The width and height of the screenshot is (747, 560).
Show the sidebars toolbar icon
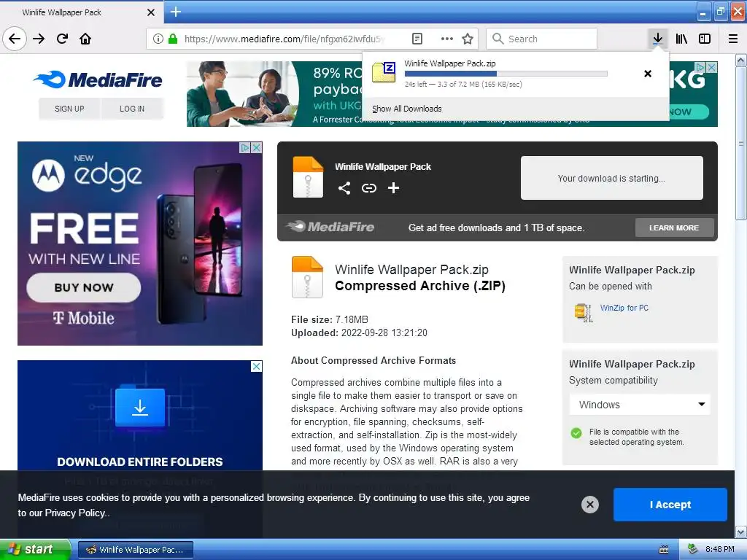point(705,39)
